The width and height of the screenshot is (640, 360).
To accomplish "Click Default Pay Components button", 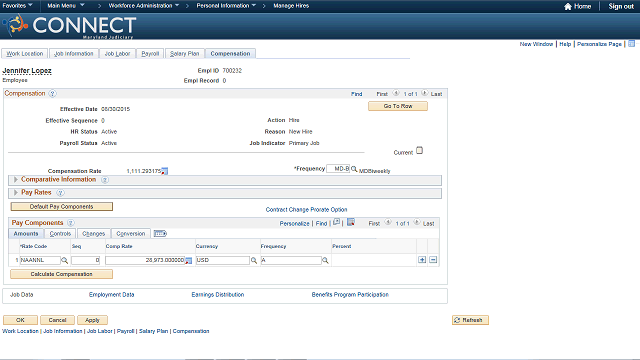I will point(62,207).
